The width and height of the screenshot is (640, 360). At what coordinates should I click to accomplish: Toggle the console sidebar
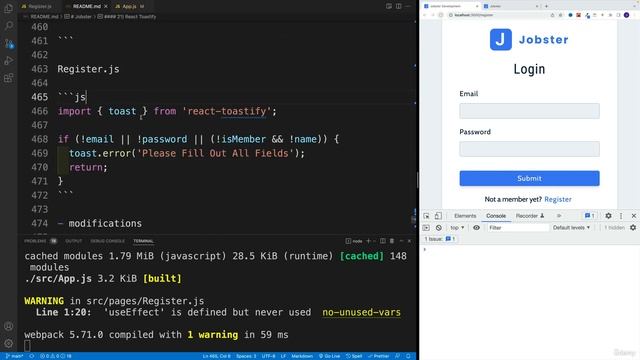426,228
